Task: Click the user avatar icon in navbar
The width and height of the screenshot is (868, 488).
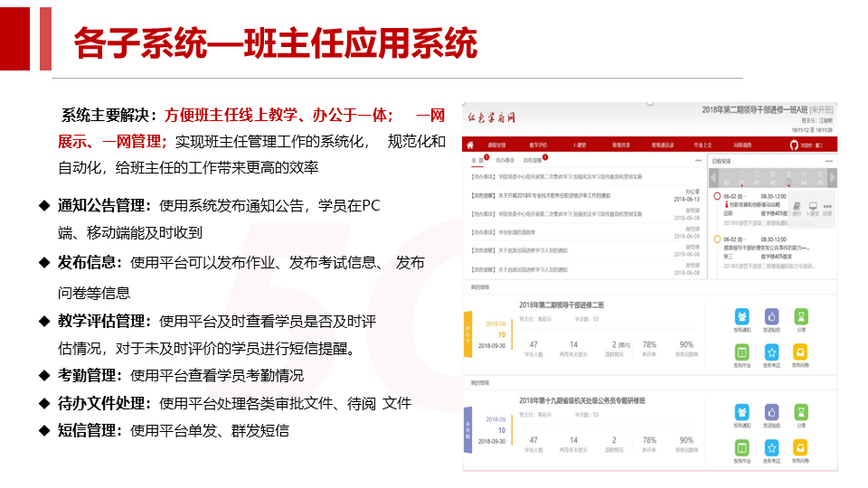Action: [795, 145]
